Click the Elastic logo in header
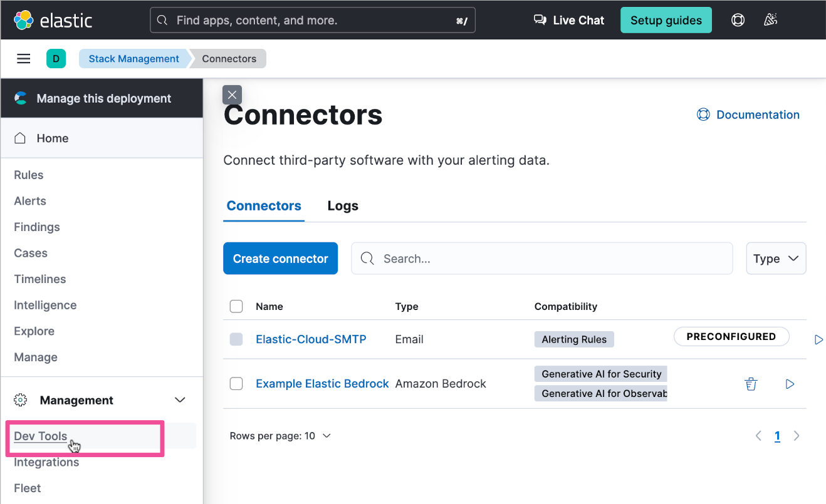The width and height of the screenshot is (826, 504). point(53,20)
